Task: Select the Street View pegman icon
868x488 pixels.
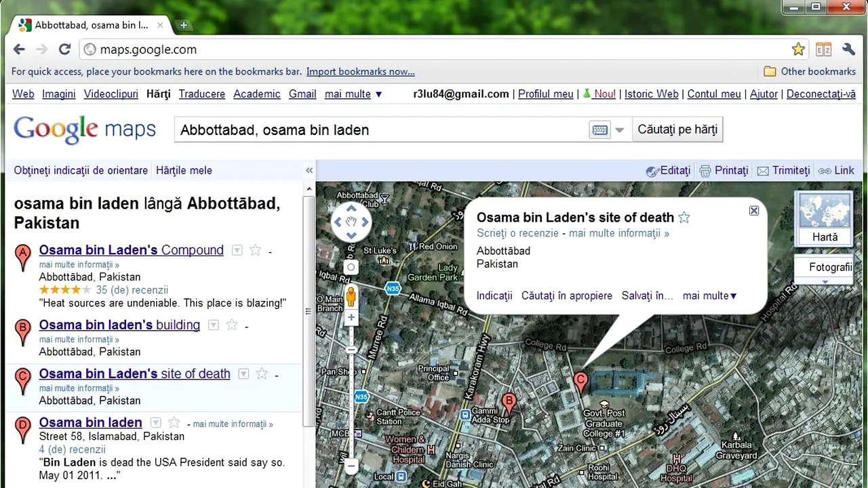Action: point(351,296)
